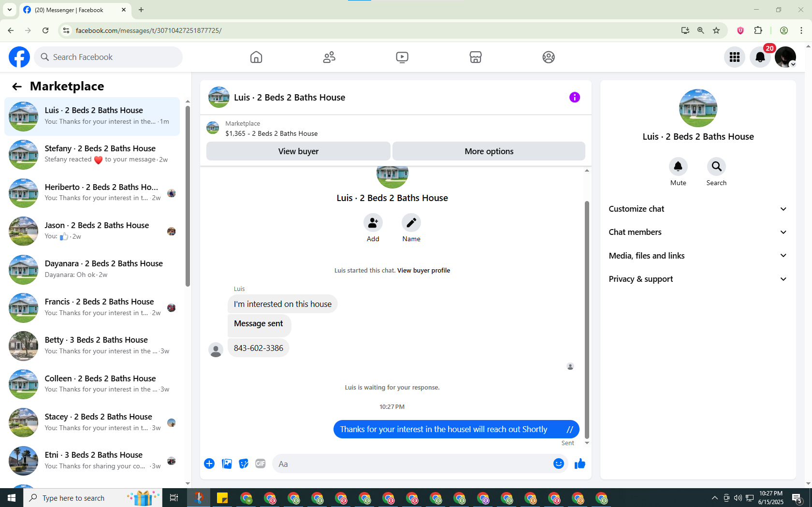Go back using the Marketplace arrow
The image size is (812, 507).
pos(17,87)
